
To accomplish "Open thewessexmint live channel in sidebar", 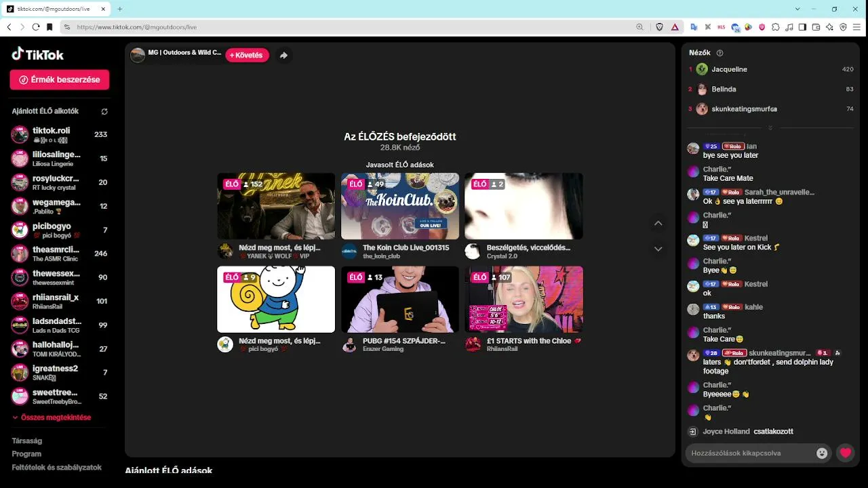I will [60, 277].
